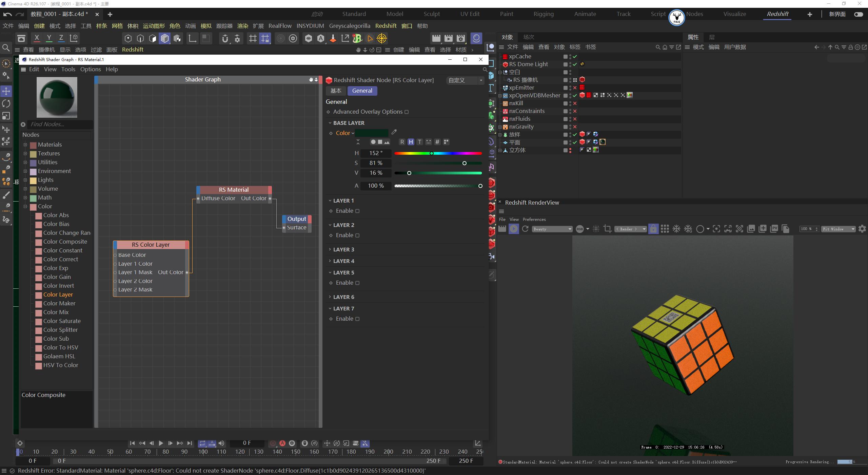Refresh the render using the circular arrow in RenderView
The width and height of the screenshot is (868, 475).
coord(525,229)
